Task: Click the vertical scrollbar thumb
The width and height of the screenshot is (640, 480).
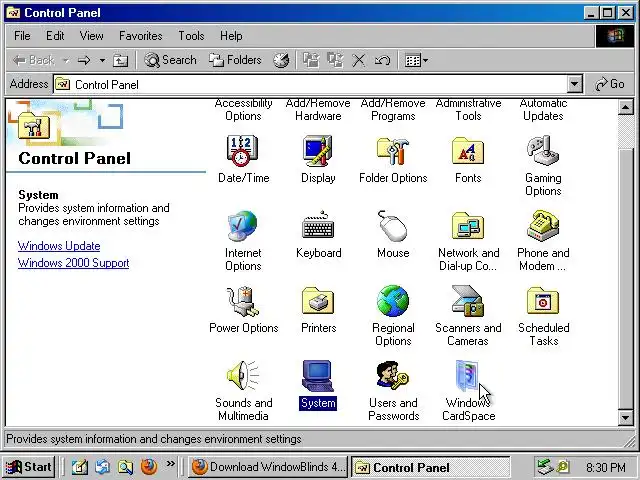Action: 625,278
